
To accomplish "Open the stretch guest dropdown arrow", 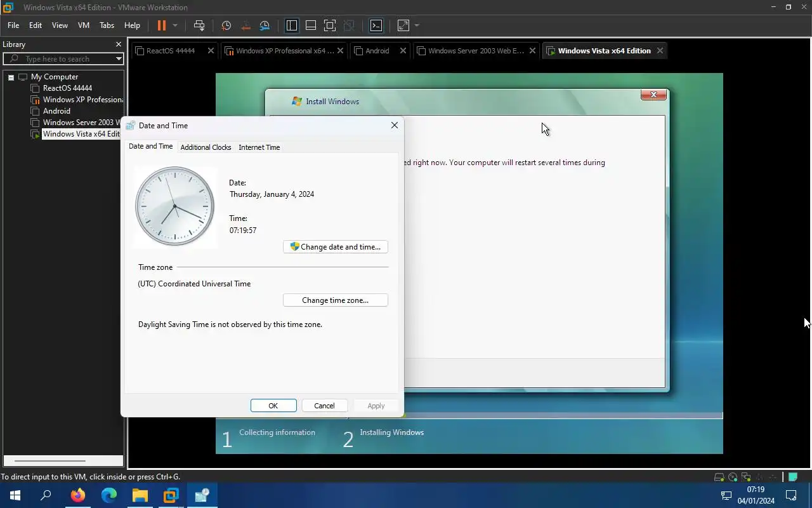I will (x=417, y=25).
